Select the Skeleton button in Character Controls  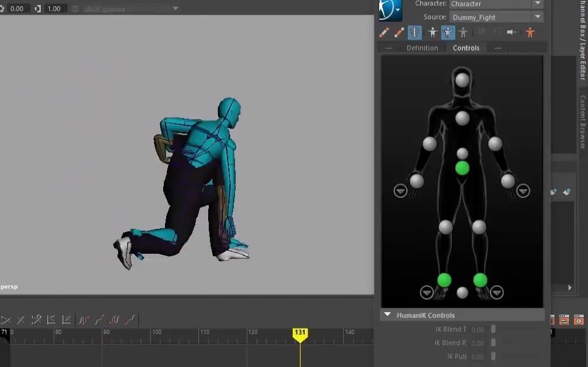click(x=414, y=32)
